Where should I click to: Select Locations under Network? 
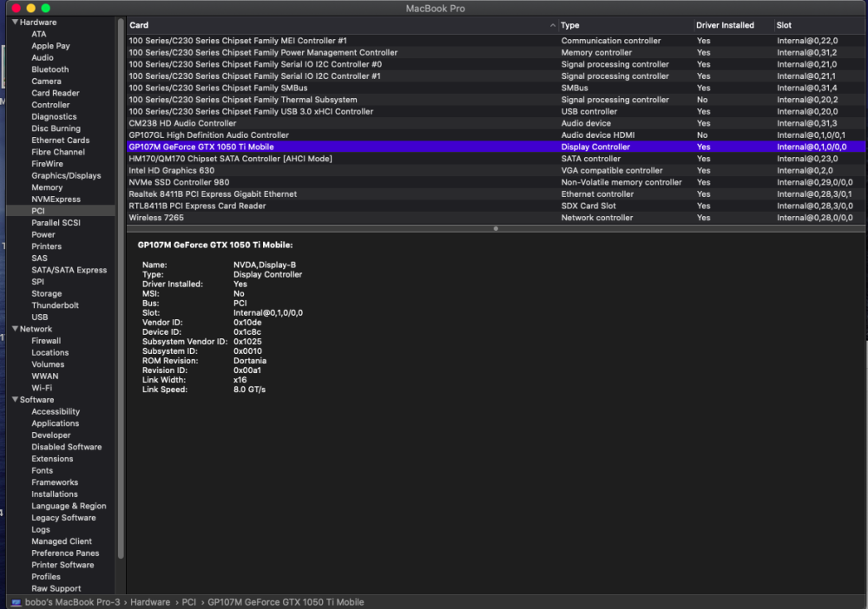coord(49,352)
